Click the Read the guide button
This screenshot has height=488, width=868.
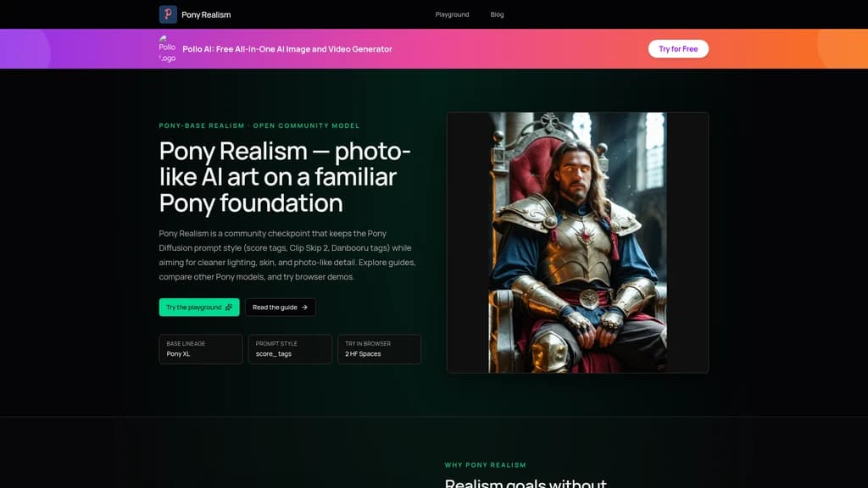point(280,307)
